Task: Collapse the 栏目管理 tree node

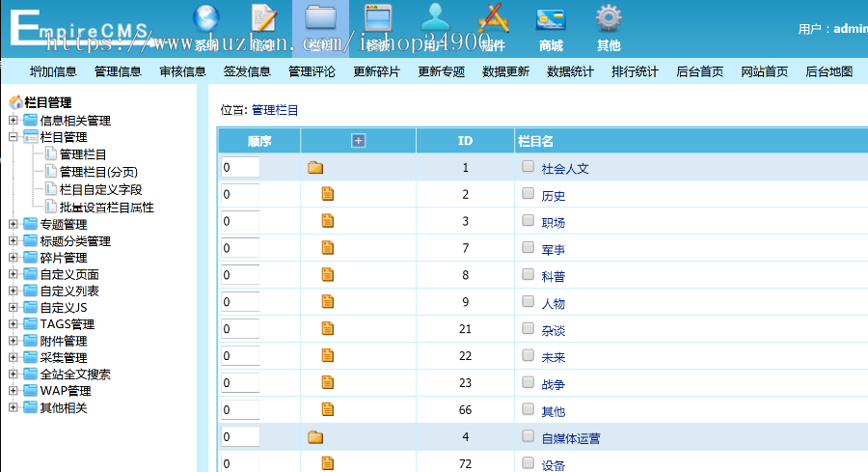Action: coord(14,137)
